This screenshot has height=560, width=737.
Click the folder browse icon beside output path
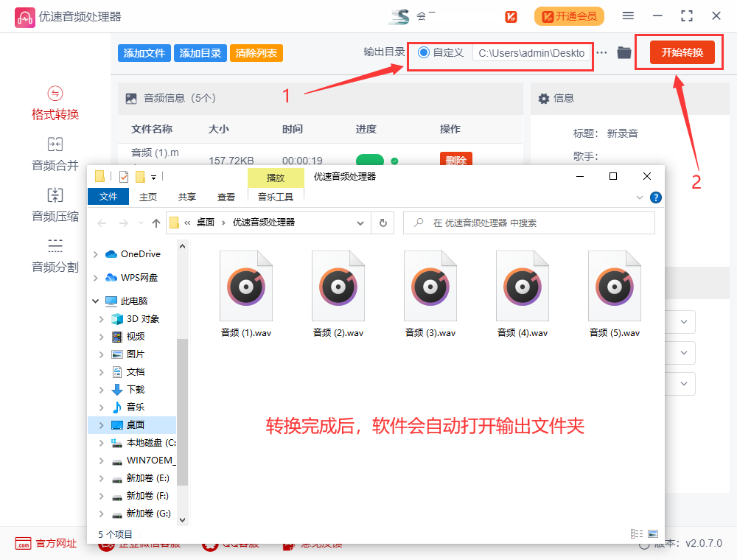pyautogui.click(x=623, y=52)
